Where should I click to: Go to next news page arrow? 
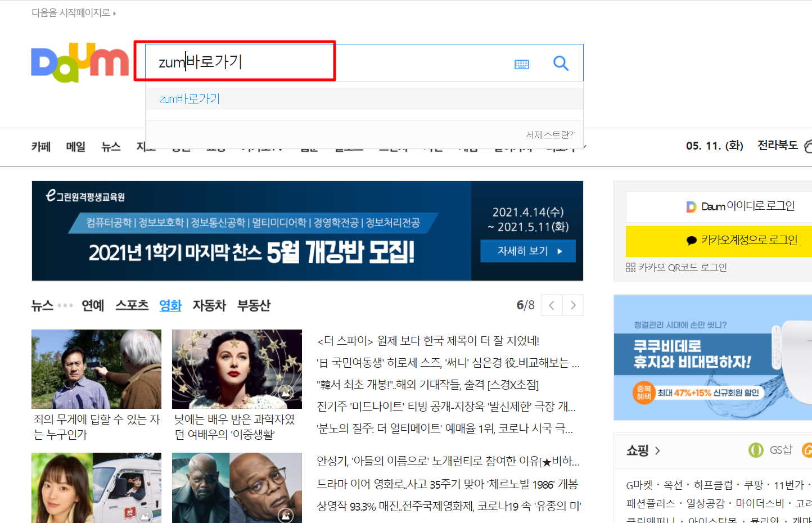(573, 305)
